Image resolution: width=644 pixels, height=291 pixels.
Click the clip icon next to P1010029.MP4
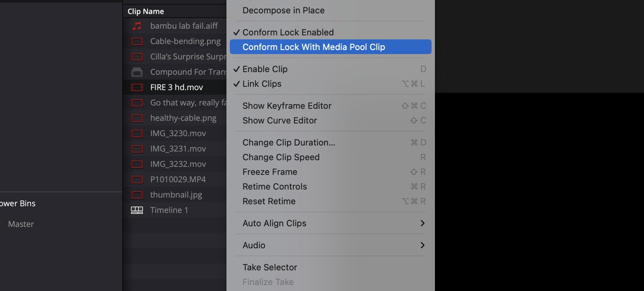point(136,179)
